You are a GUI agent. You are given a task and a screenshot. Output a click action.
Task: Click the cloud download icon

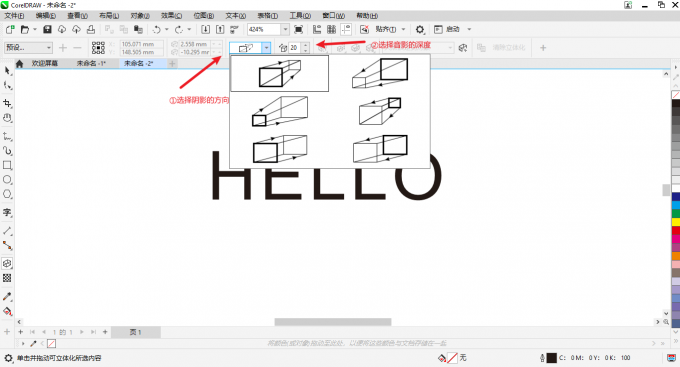point(62,29)
